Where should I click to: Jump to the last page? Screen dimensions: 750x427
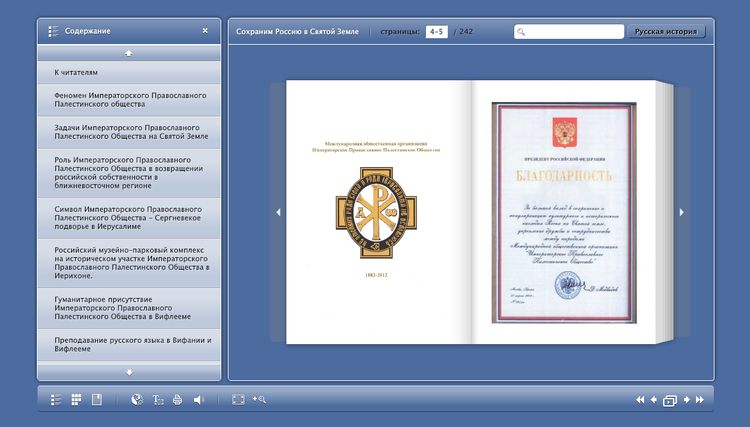tap(700, 401)
